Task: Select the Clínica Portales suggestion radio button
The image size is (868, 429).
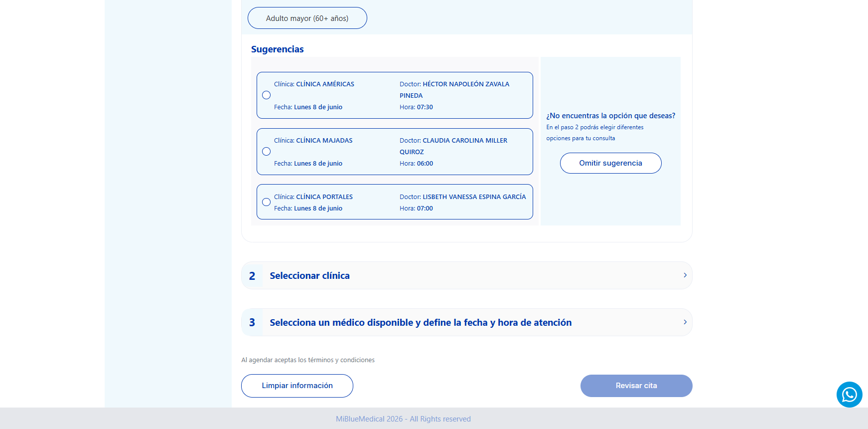Action: tap(267, 202)
